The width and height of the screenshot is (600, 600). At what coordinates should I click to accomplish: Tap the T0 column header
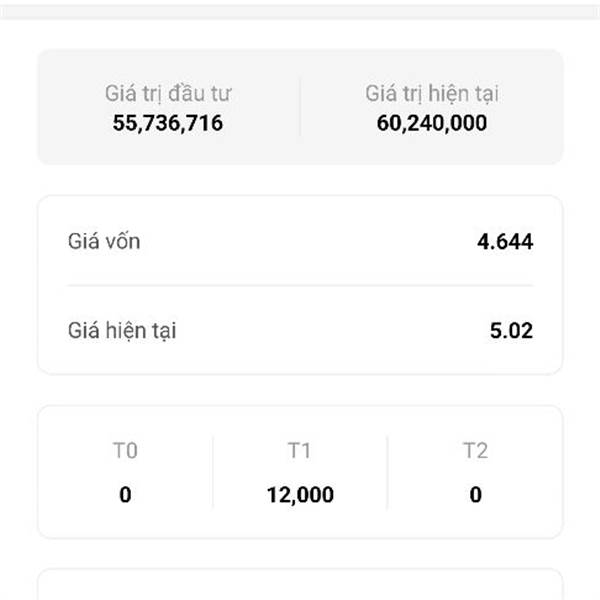point(125,451)
